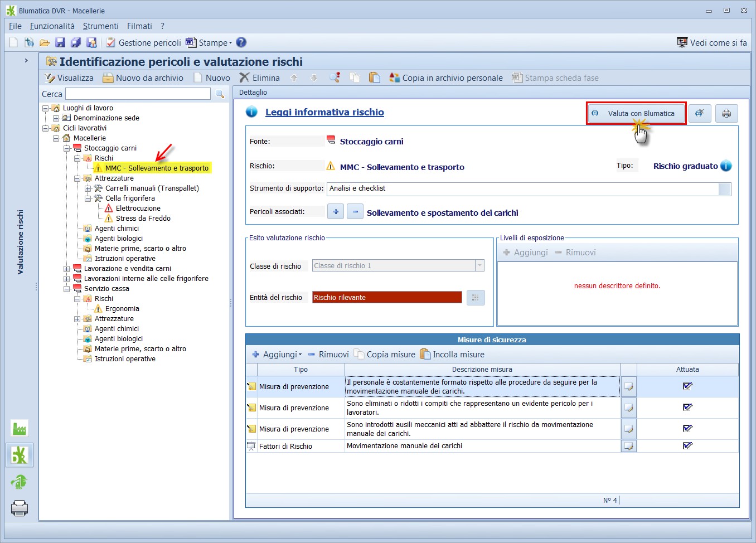Click the blue help question mark icon
Screen dimensions: 756x543
241,42
